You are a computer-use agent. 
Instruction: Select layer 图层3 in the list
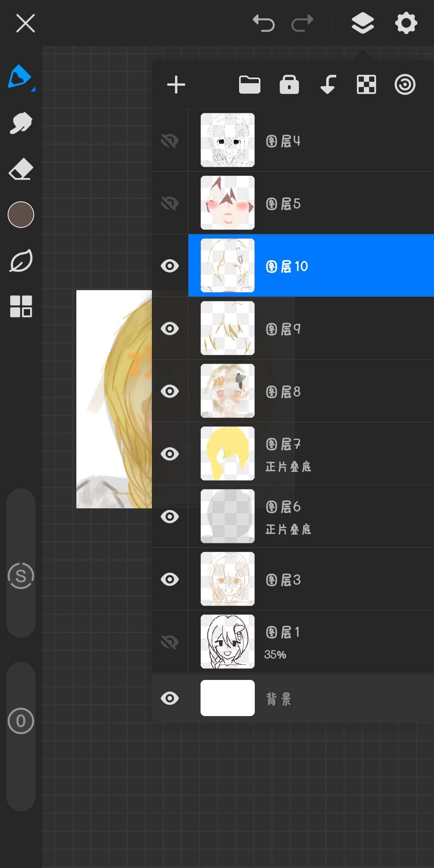(321, 579)
